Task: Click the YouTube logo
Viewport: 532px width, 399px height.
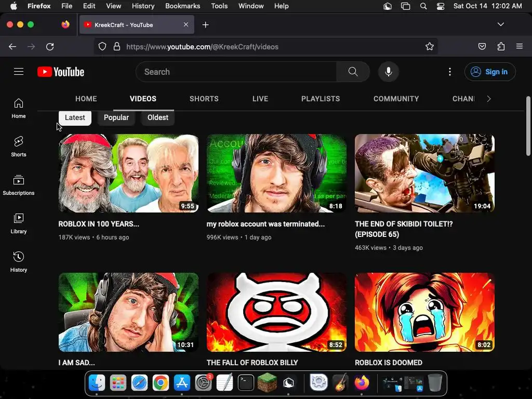Action: [x=61, y=72]
